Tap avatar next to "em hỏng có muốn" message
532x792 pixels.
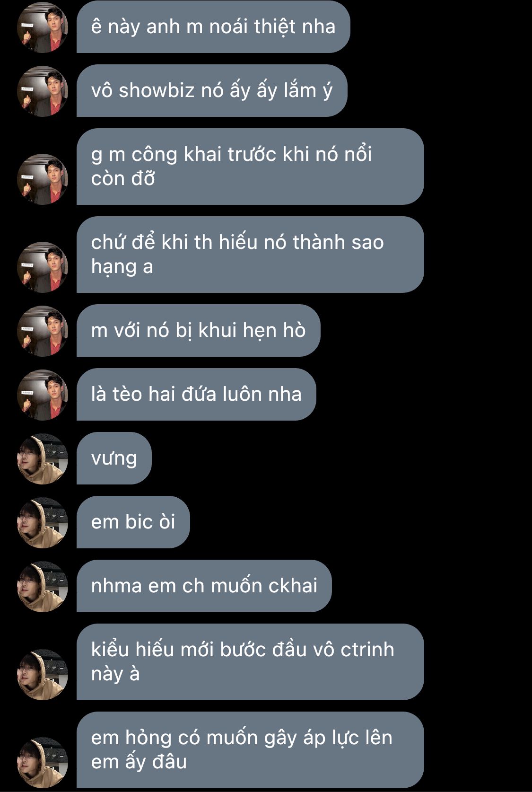coord(43,762)
